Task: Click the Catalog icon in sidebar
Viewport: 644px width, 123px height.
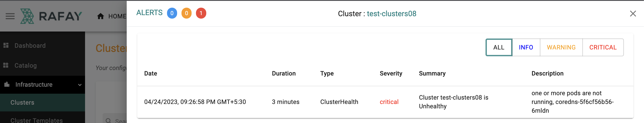Action: 6,65
